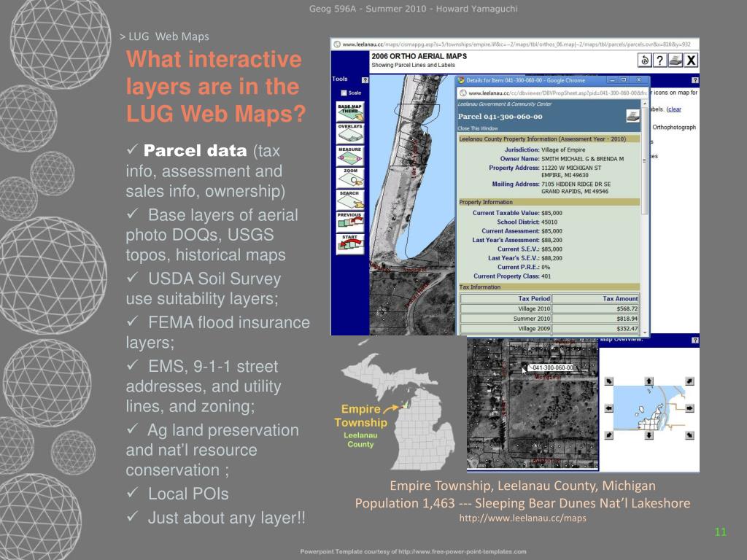Select the Measure tool
Viewport: 747px width, 560px height.
(x=350, y=156)
